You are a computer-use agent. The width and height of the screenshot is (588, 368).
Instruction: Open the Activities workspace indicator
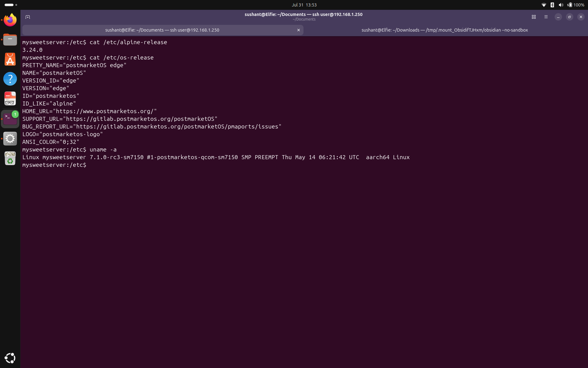[11, 5]
